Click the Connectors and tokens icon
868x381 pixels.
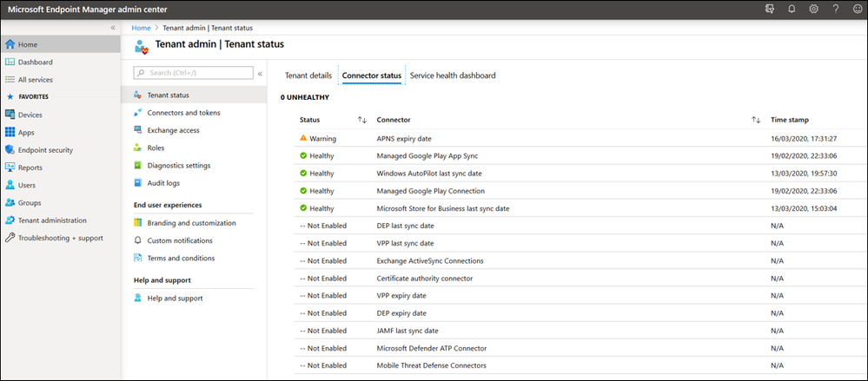click(x=138, y=113)
